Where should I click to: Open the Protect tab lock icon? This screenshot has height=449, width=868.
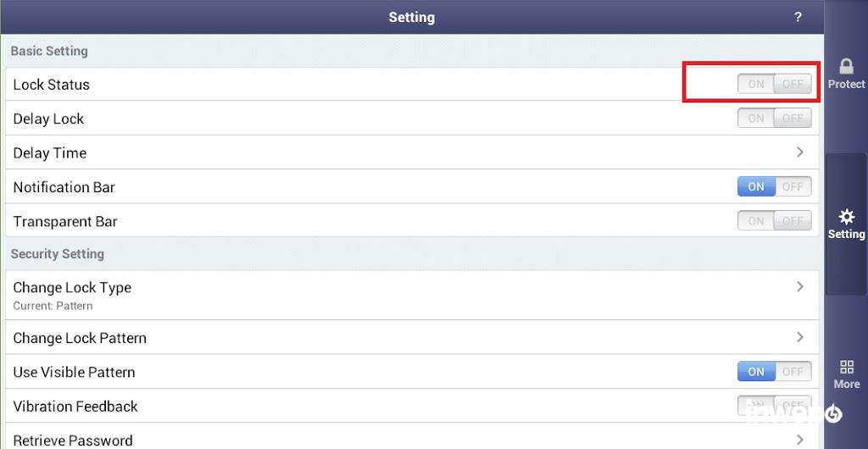[846, 67]
